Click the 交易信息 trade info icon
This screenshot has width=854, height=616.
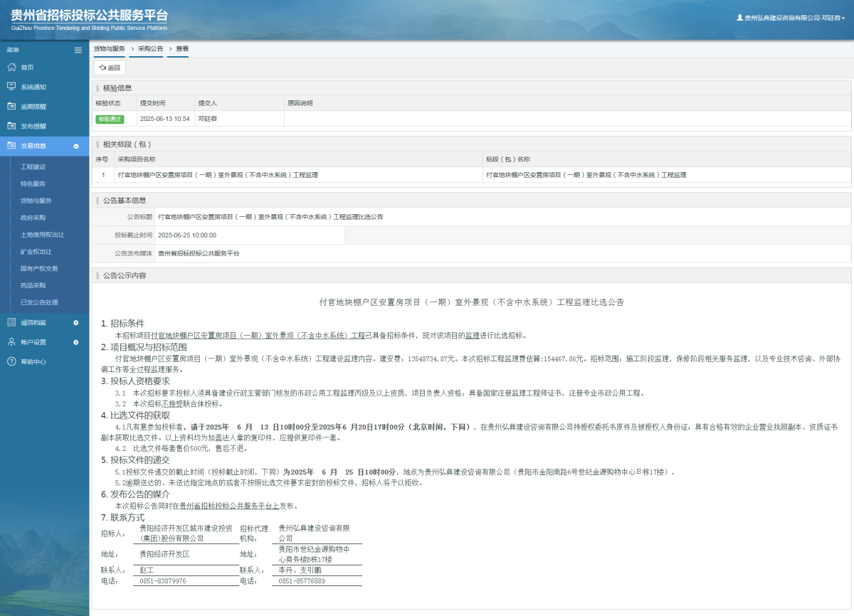11,145
